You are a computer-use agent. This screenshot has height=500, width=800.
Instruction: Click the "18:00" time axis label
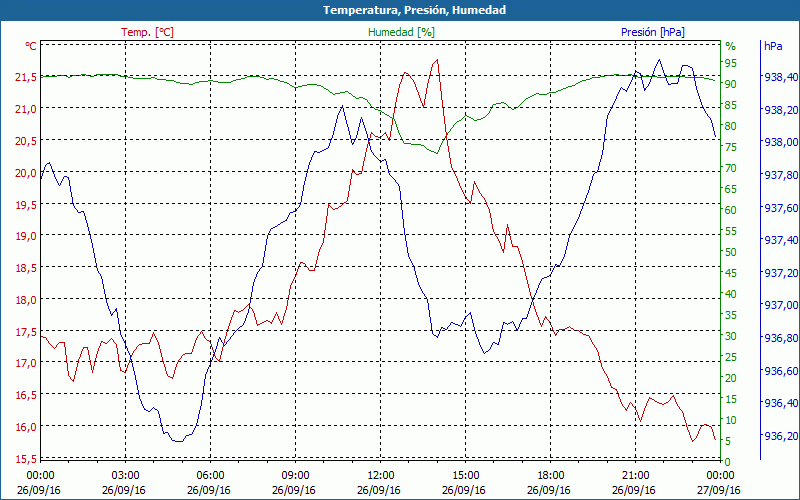point(551,476)
